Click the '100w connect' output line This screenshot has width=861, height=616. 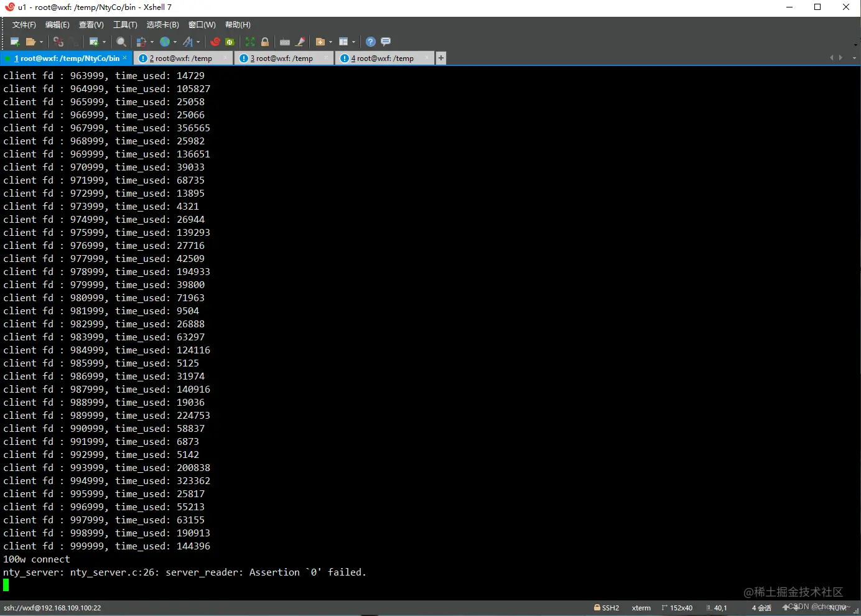pyautogui.click(x=37, y=559)
